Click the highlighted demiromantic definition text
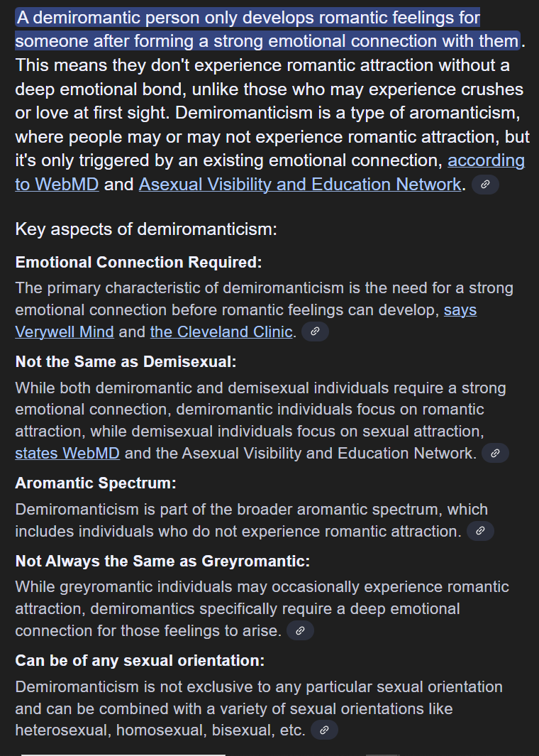Image resolution: width=539 pixels, height=756 pixels. (267, 29)
